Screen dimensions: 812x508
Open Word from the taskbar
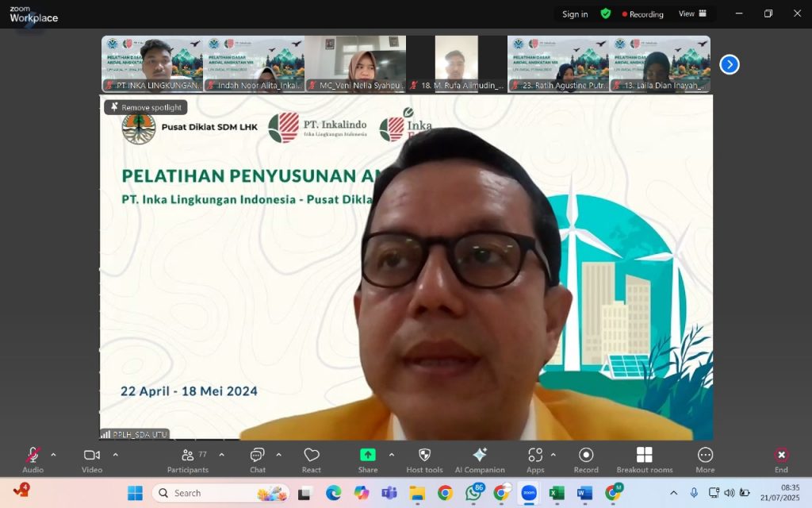[x=584, y=493]
